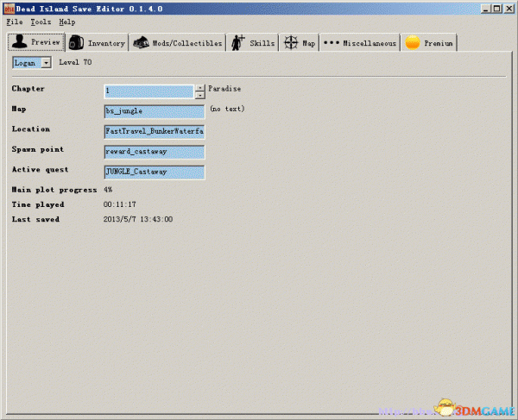Click the Spawn point field reward_castaway

click(155, 152)
